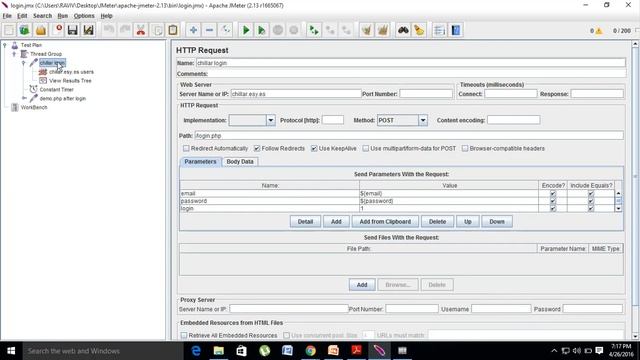Collapse the chillar login sampler node
This screenshot has width=640, height=360.
pos(24,63)
